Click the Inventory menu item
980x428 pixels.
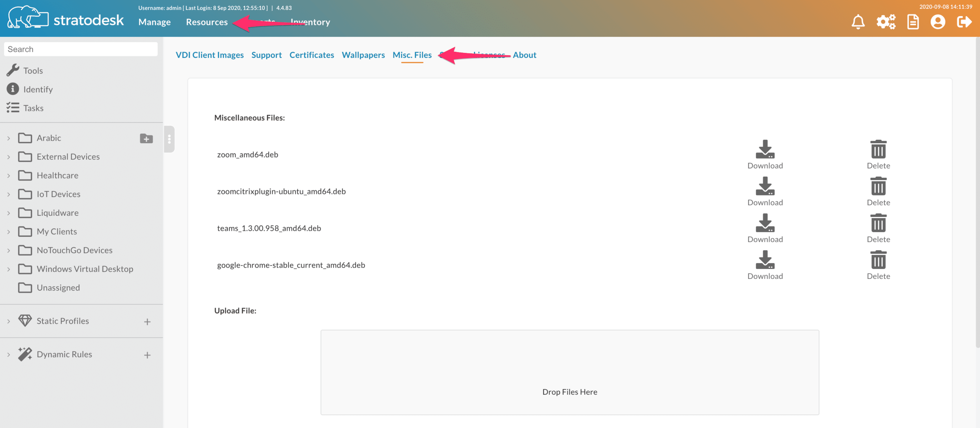tap(310, 21)
